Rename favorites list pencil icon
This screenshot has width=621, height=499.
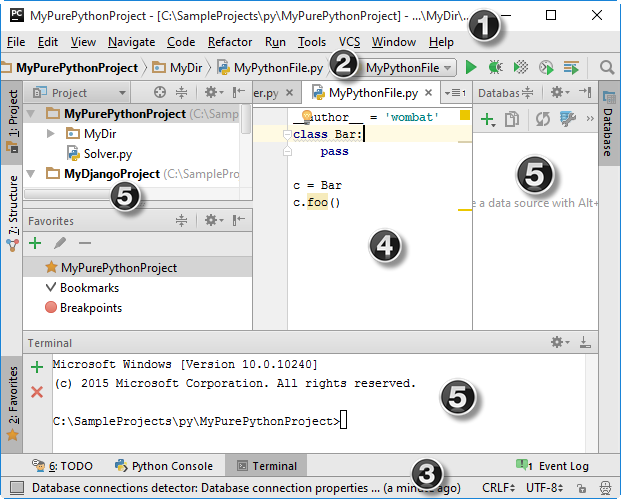[60, 243]
